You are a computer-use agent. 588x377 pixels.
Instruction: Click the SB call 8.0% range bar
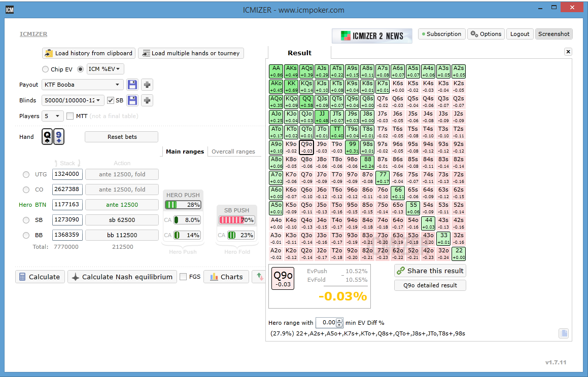[x=187, y=220]
